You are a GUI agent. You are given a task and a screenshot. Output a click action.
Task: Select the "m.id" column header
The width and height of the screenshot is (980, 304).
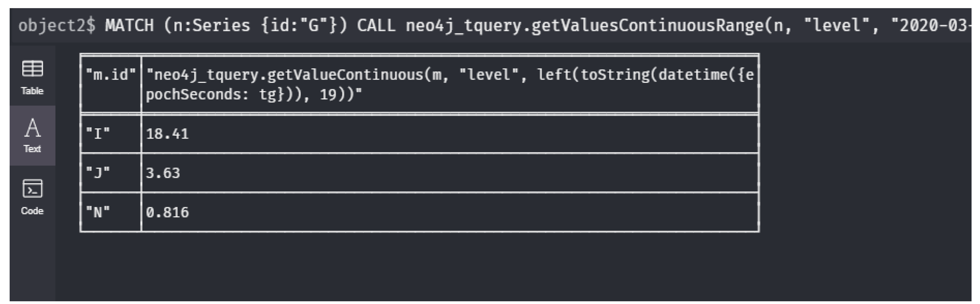point(111,75)
